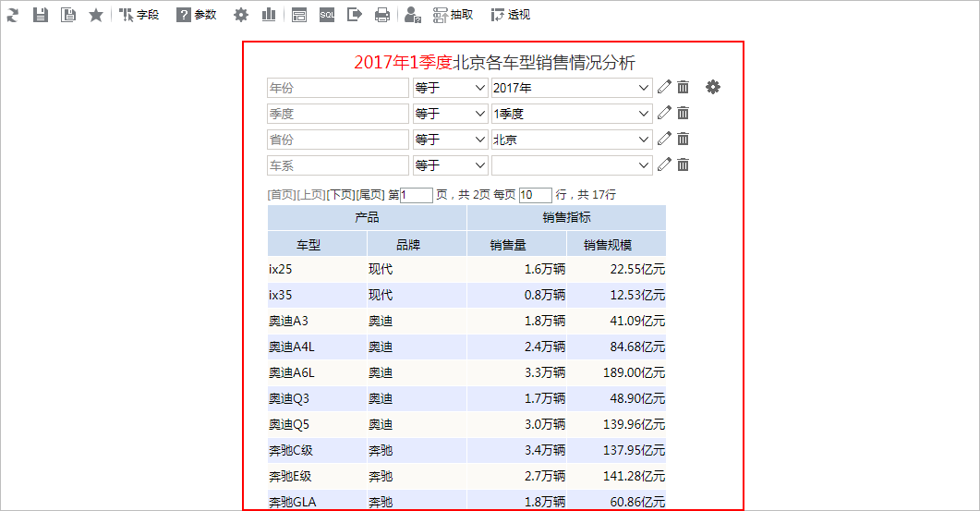980x511 pixels.
Task: Edit the 车系 filter with pencil icon
Action: [x=664, y=165]
